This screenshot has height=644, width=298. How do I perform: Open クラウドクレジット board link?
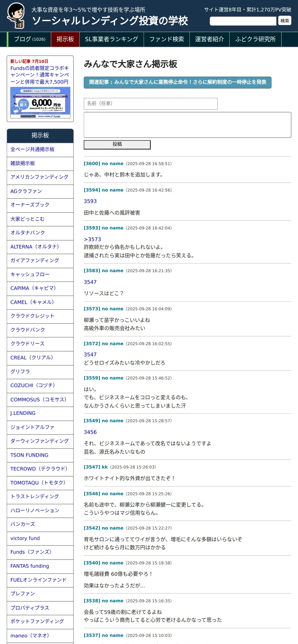40,316
